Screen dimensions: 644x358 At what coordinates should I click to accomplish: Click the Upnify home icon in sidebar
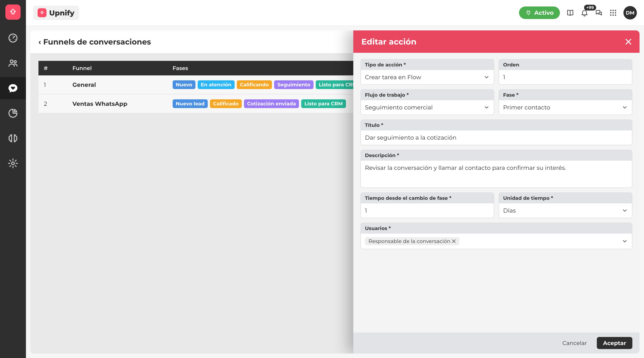tap(13, 12)
